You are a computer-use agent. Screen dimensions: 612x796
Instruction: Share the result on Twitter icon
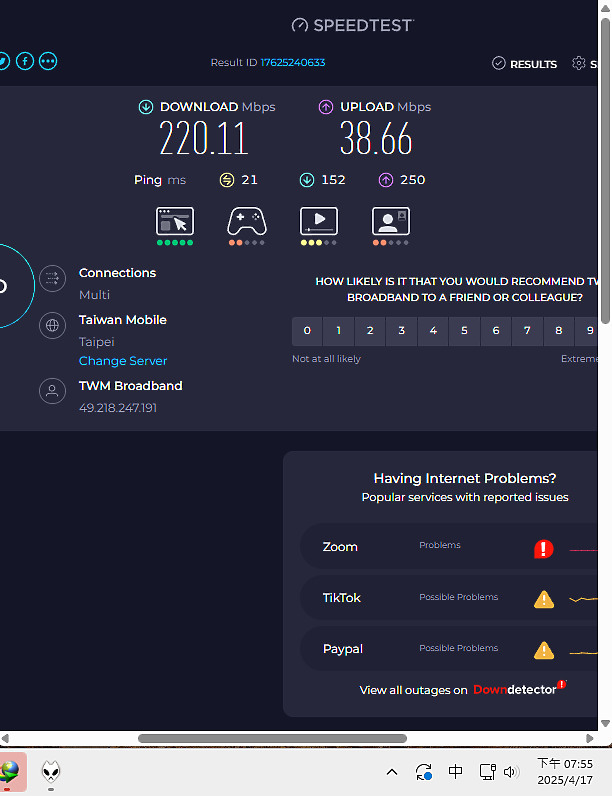click(x=3, y=61)
